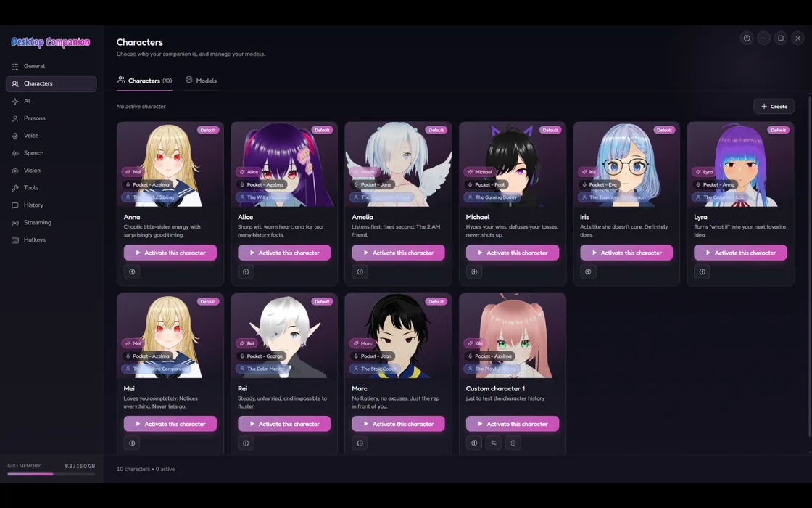The width and height of the screenshot is (812, 508).
Task: Open the brain icon under Amelia
Action: [x=360, y=271]
